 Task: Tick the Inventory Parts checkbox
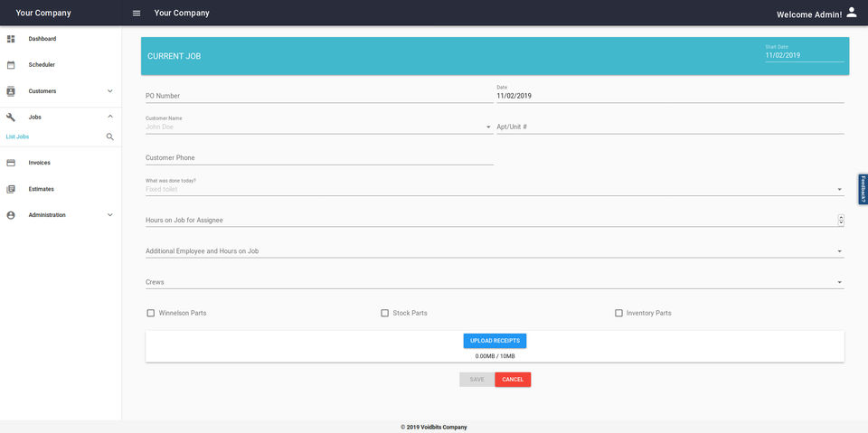pyautogui.click(x=618, y=314)
